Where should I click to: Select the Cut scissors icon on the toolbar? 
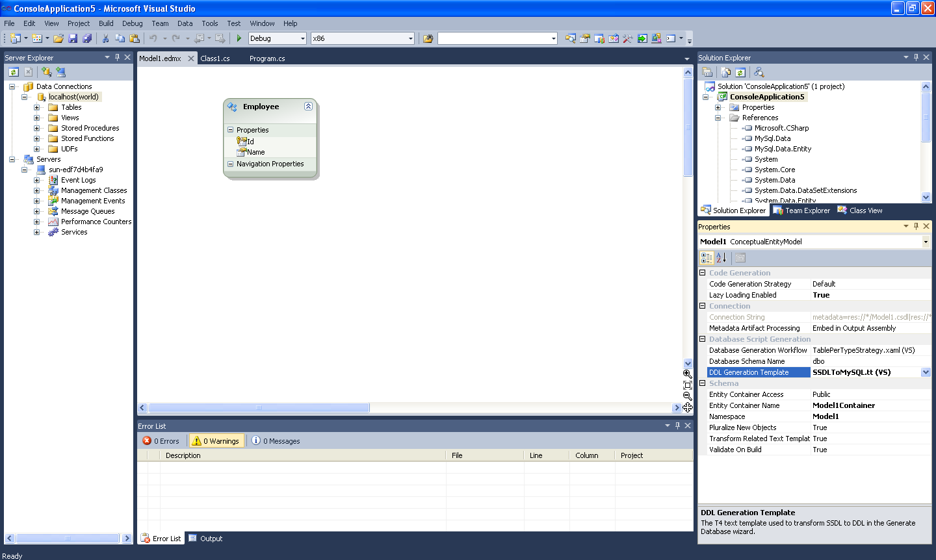click(x=105, y=38)
